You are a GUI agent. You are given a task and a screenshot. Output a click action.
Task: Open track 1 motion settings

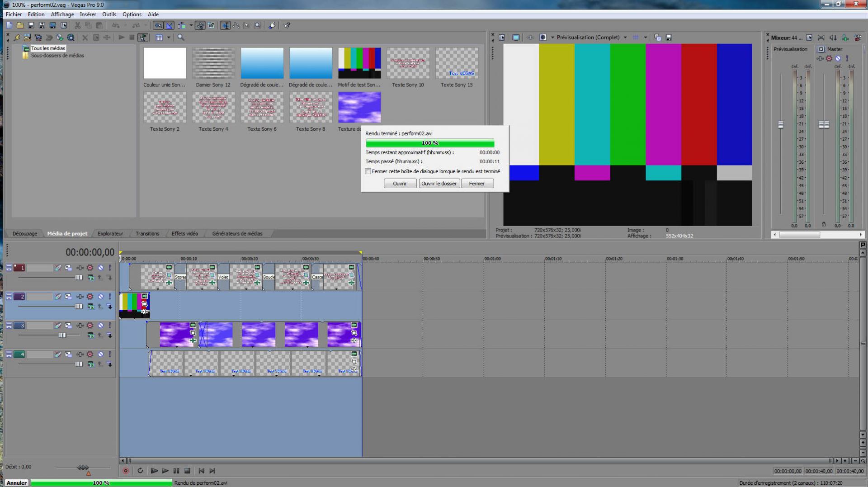coord(68,268)
